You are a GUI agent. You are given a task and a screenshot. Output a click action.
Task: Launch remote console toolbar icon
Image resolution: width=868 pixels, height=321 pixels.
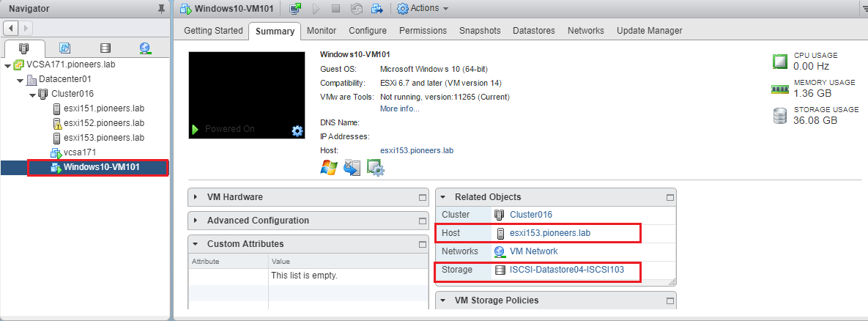pos(296,8)
